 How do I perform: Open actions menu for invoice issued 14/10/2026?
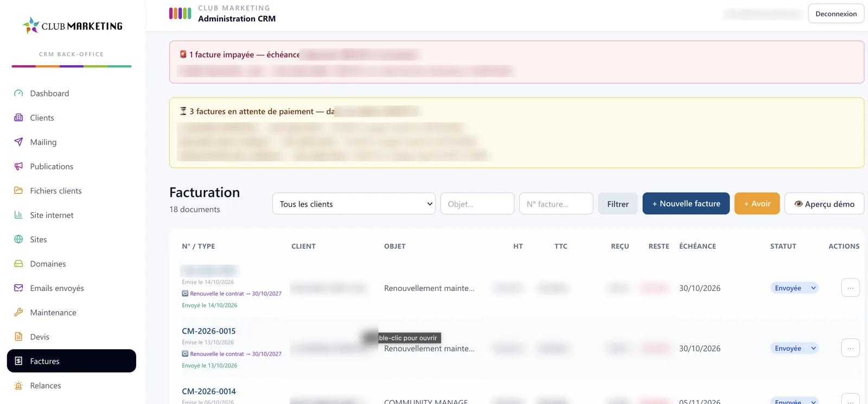pos(851,288)
